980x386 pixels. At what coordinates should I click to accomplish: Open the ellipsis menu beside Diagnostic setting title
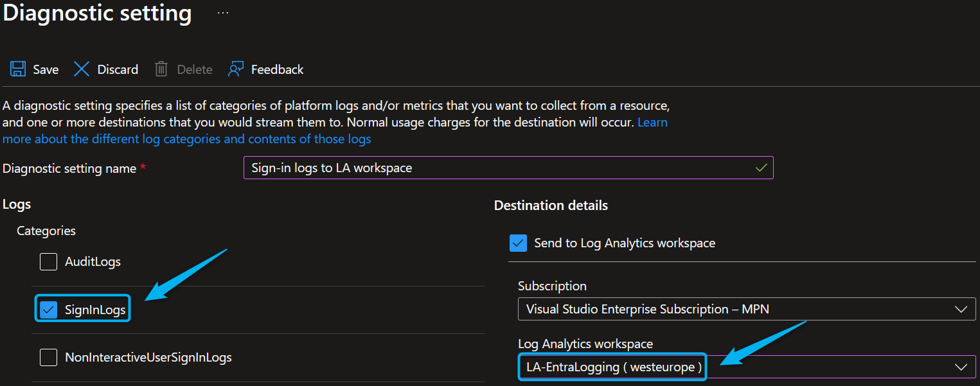click(223, 13)
